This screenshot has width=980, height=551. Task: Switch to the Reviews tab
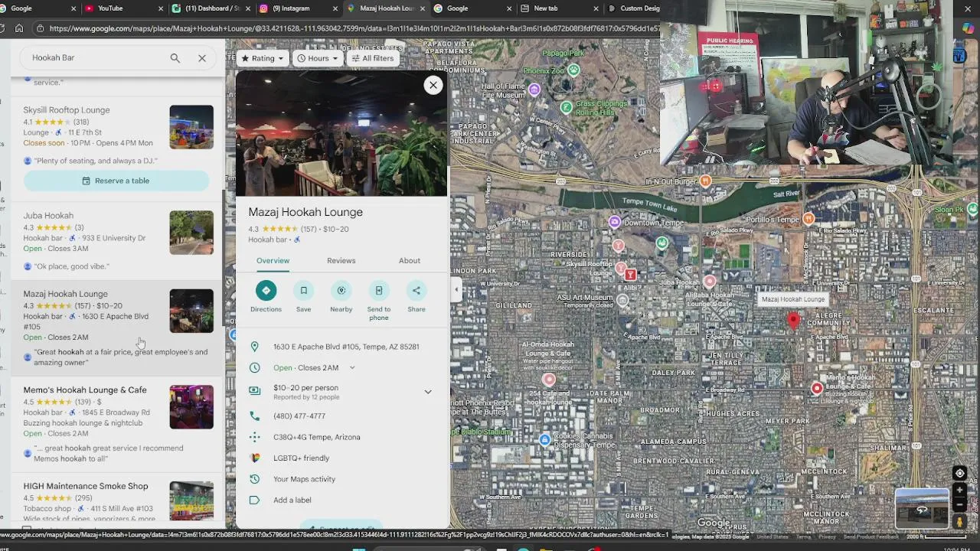(x=341, y=261)
